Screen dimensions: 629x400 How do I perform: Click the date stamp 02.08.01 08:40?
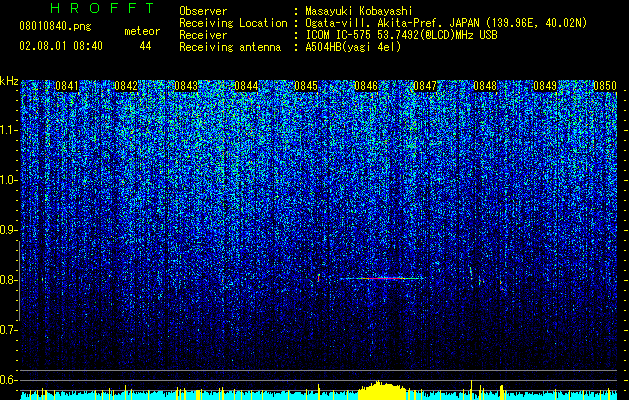[x=61, y=46]
